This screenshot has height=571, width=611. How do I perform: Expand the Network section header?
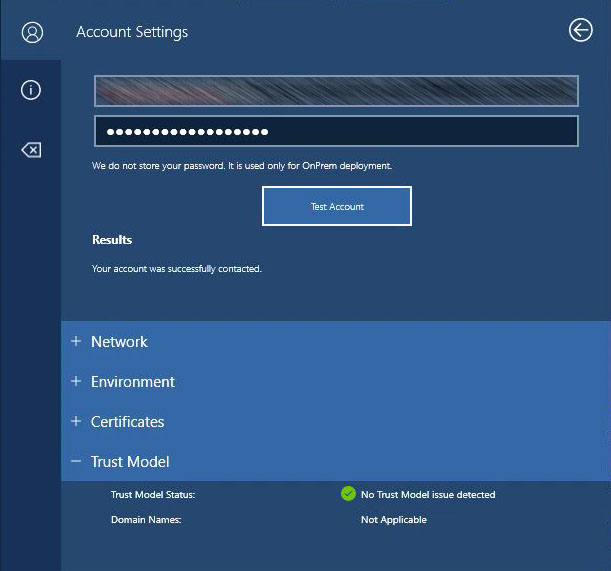[x=119, y=342]
